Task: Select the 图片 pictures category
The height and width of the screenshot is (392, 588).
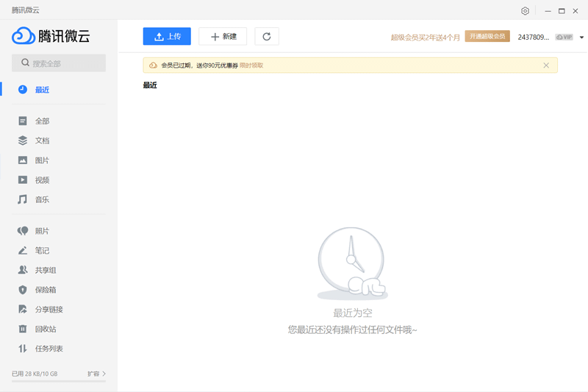Action: pyautogui.click(x=42, y=160)
